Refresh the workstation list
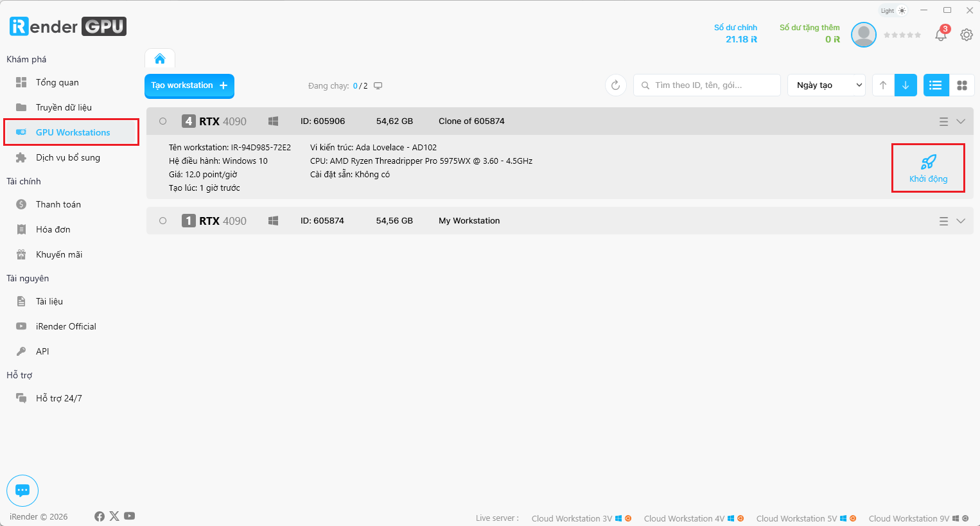 (x=615, y=85)
